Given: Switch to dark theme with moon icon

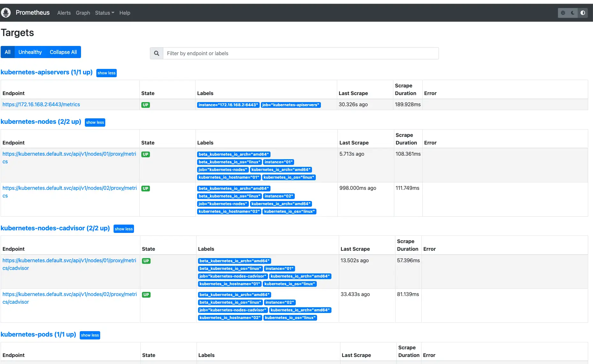Looking at the screenshot, I should (x=573, y=13).
